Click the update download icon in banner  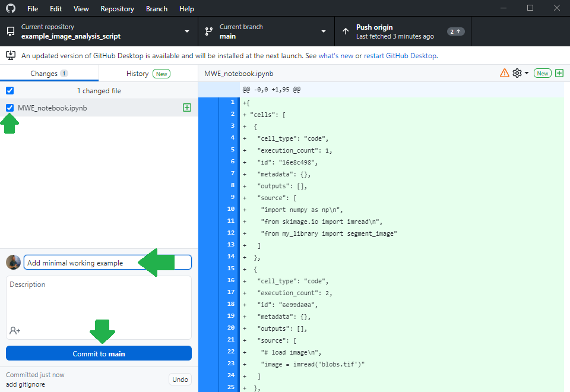click(x=11, y=55)
